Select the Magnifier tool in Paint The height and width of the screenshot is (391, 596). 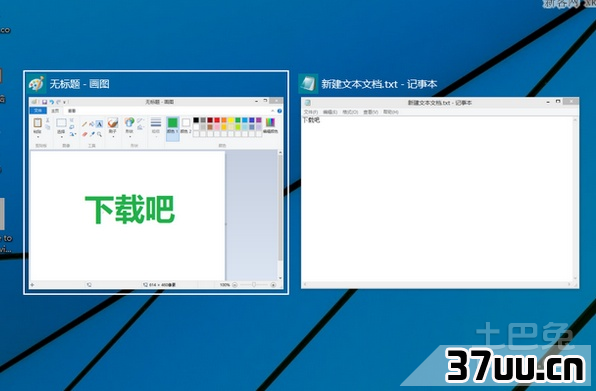[99, 134]
